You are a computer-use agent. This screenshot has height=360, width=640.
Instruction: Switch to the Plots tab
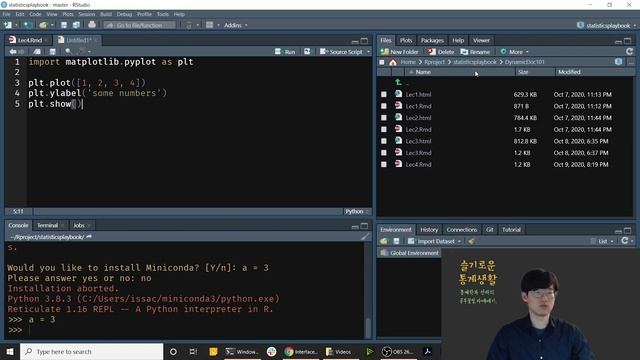[406, 40]
